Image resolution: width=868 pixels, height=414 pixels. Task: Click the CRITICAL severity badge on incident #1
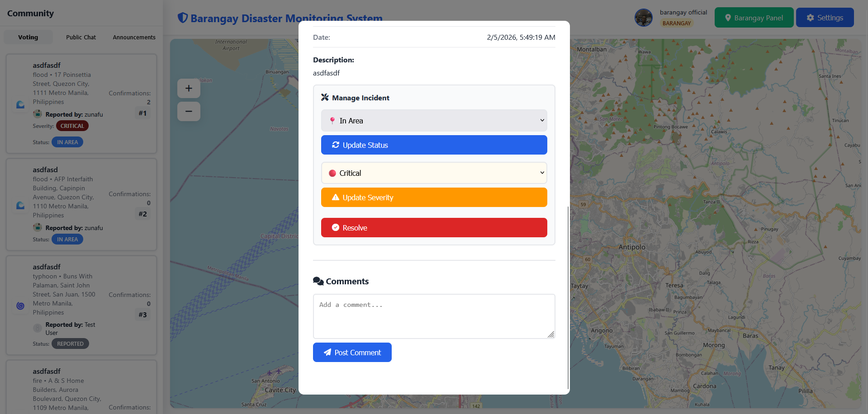point(72,126)
